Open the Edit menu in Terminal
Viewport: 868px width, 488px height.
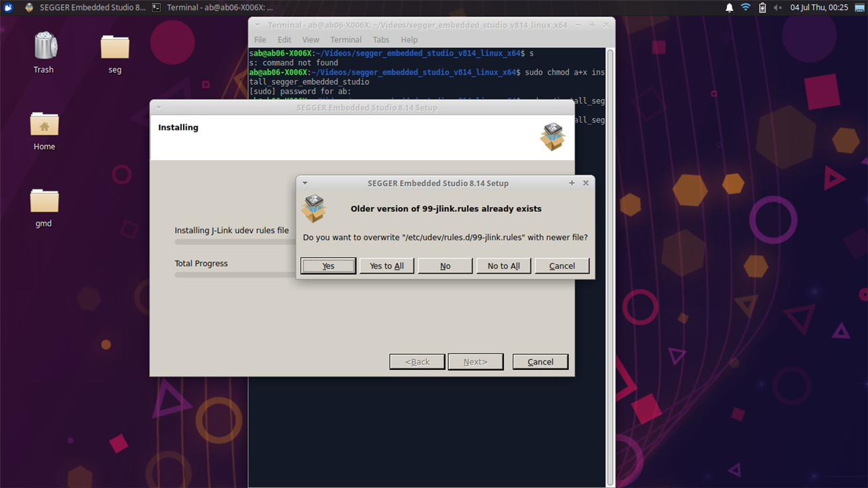284,40
